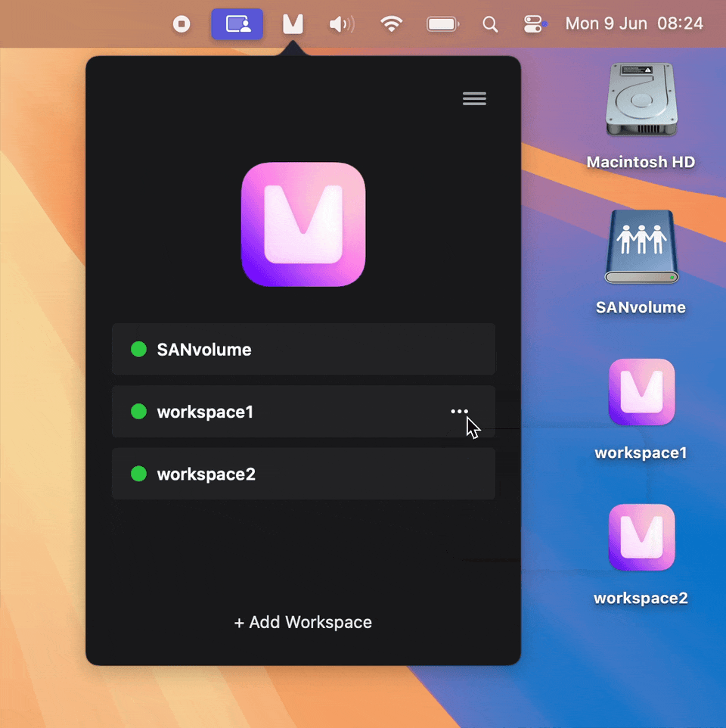Click the date and time in the menu bar
This screenshot has width=726, height=728.
[x=634, y=23]
